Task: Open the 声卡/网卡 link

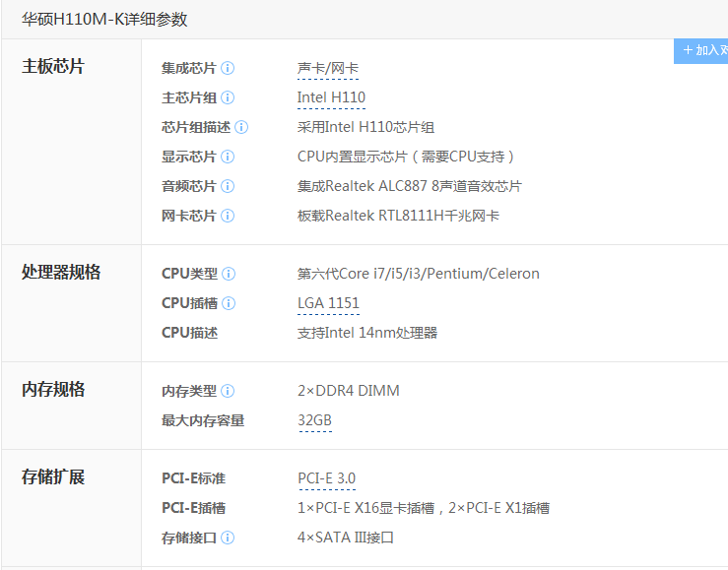Action: pyautogui.click(x=328, y=68)
